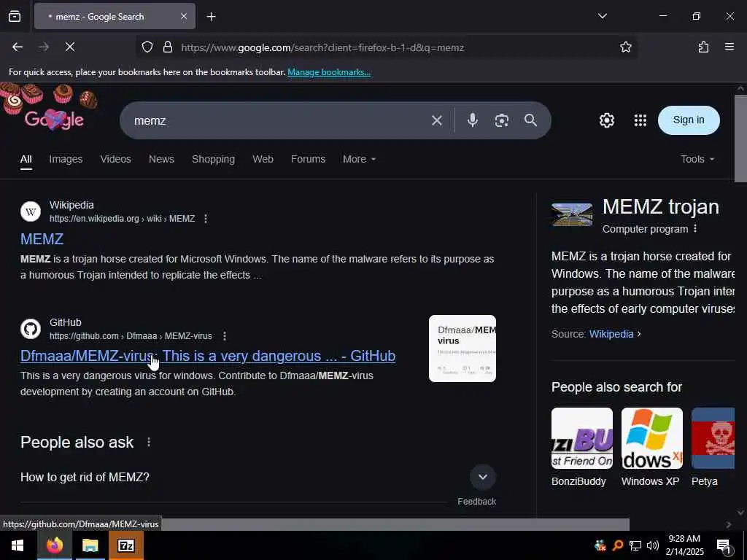The height and width of the screenshot is (560, 747).
Task: Open MEMZ trojan knowledge panel options
Action: click(695, 229)
